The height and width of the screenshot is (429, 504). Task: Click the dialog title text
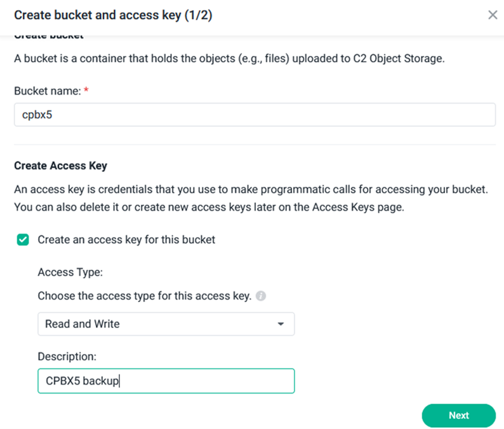point(113,15)
